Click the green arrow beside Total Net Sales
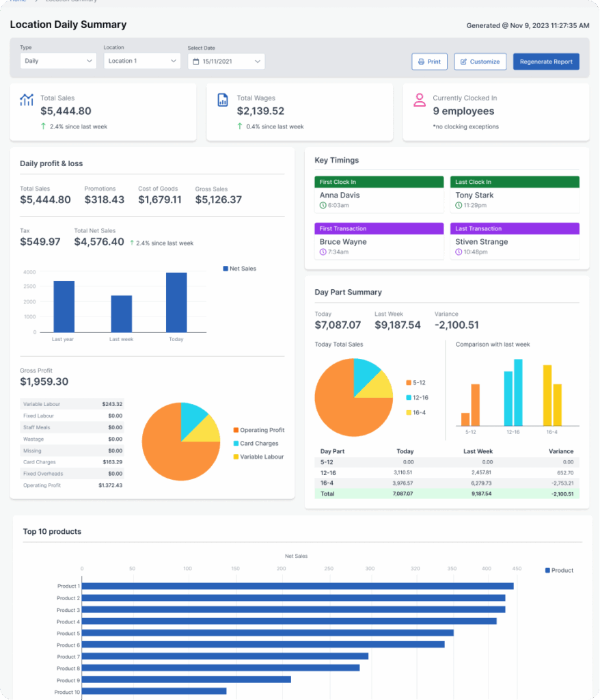The image size is (600, 700). click(x=131, y=243)
